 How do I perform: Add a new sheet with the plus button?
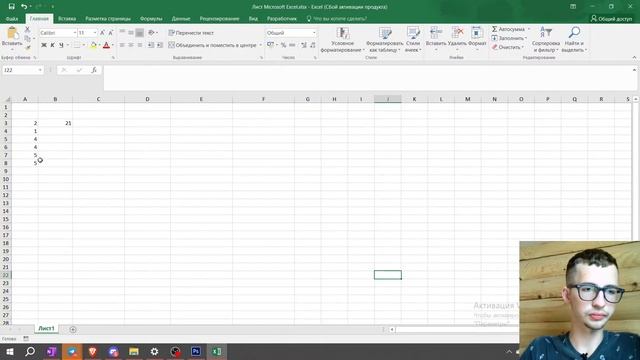73,329
